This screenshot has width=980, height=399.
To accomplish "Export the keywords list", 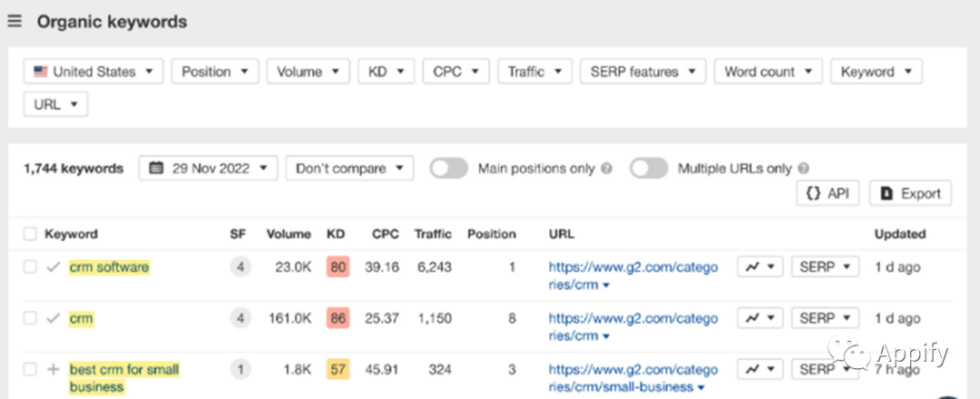I will pyautogui.click(x=911, y=193).
